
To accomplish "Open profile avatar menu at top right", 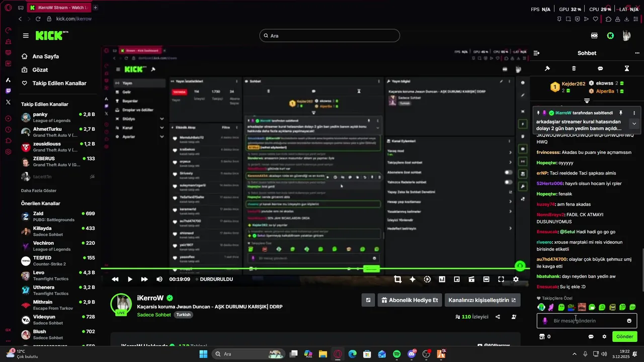I will (x=626, y=36).
